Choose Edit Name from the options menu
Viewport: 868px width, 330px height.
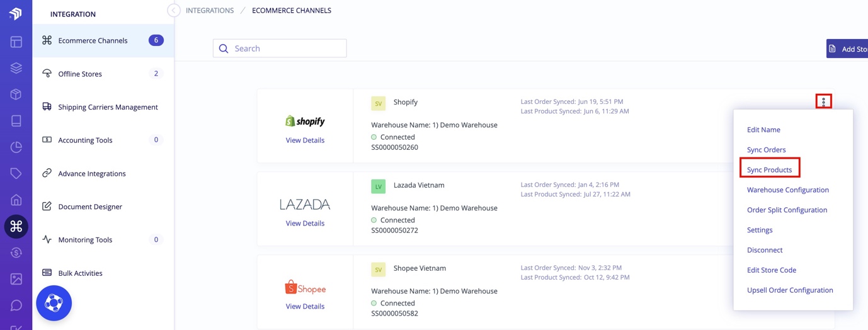coord(763,130)
